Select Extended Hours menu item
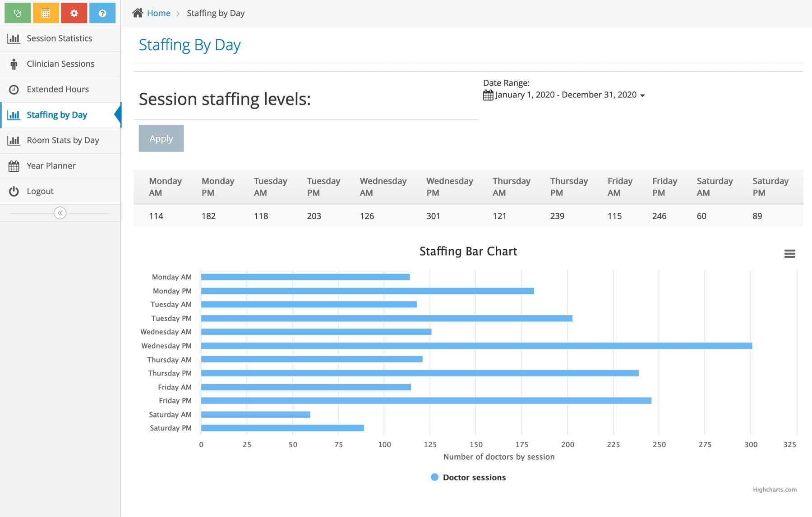Image resolution: width=812 pixels, height=517 pixels. point(58,89)
